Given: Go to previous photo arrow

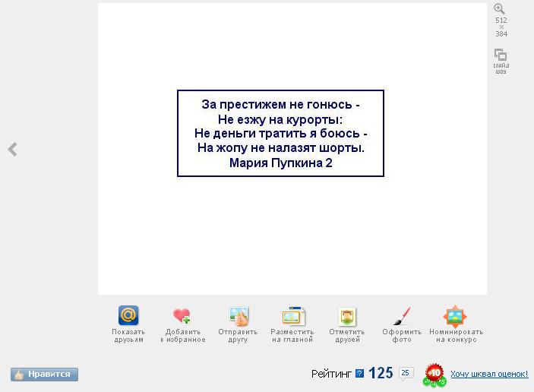Looking at the screenshot, I should [x=12, y=150].
